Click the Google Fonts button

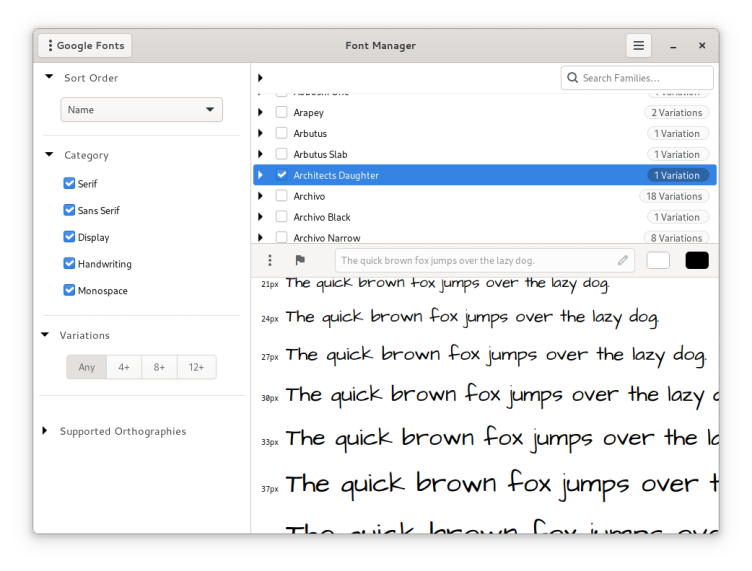tap(85, 46)
